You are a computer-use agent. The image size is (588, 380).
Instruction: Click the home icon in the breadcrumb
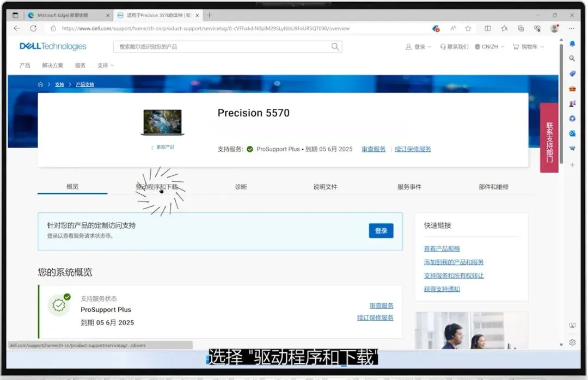[x=40, y=84]
